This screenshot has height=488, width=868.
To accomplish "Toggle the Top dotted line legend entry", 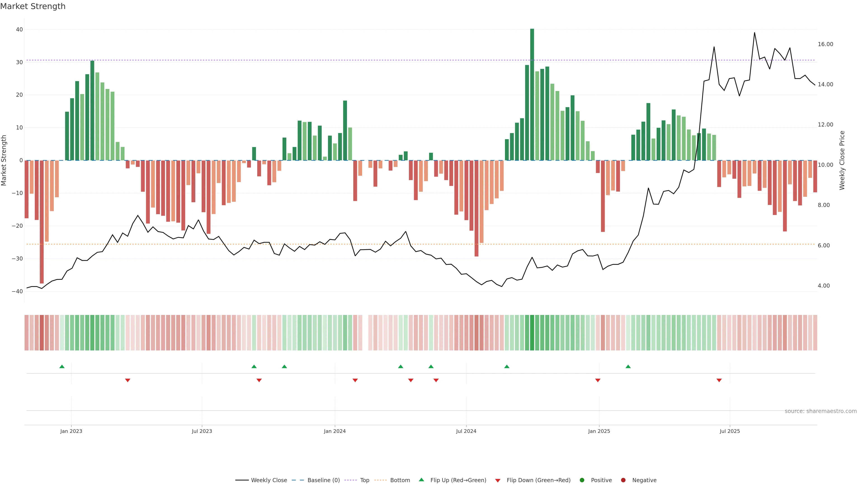I will point(364,480).
